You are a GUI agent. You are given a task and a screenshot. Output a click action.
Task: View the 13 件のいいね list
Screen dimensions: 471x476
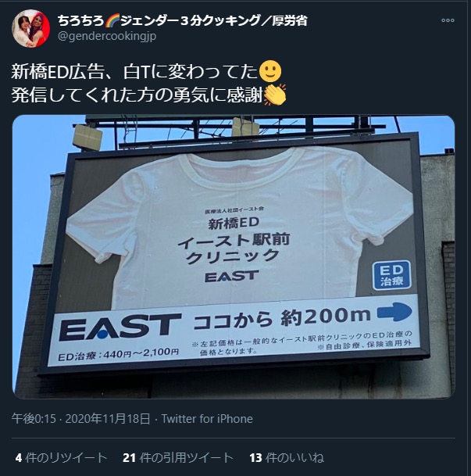pyautogui.click(x=287, y=457)
